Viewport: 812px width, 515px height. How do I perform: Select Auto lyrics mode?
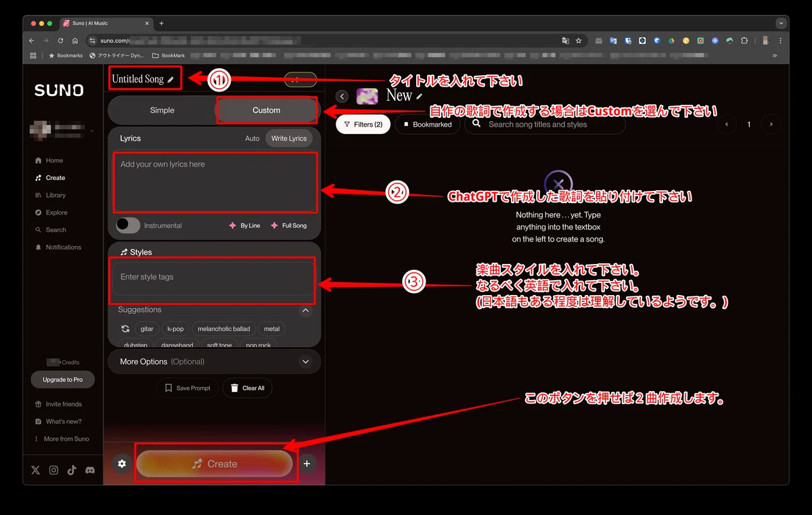[252, 138]
